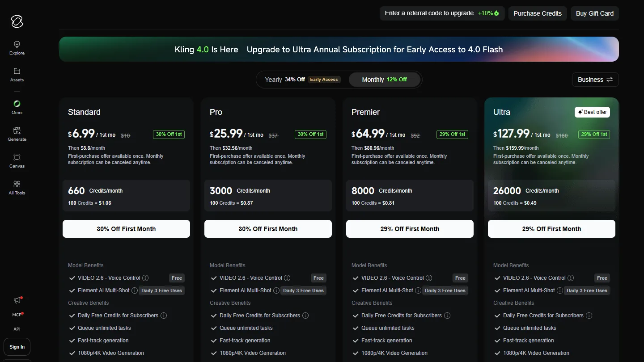Open Omni in the sidebar
Viewport: 644px width, 362px height.
coord(17,107)
